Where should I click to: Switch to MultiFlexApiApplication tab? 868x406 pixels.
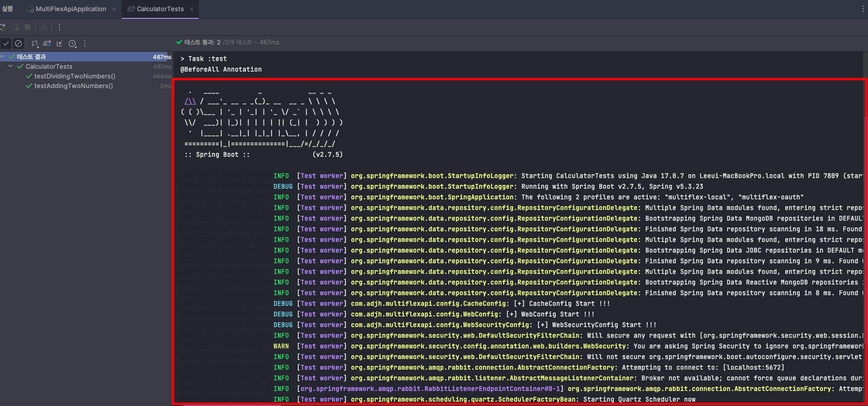pos(71,9)
